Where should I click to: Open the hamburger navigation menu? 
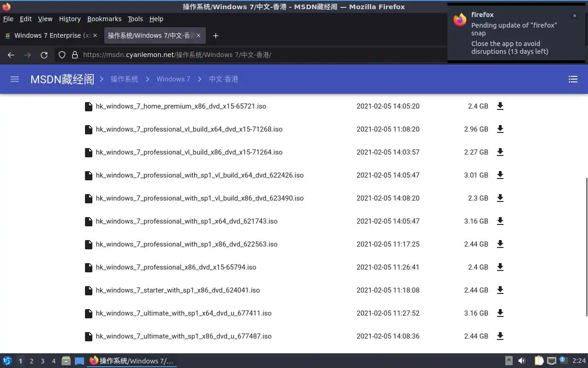click(15, 79)
